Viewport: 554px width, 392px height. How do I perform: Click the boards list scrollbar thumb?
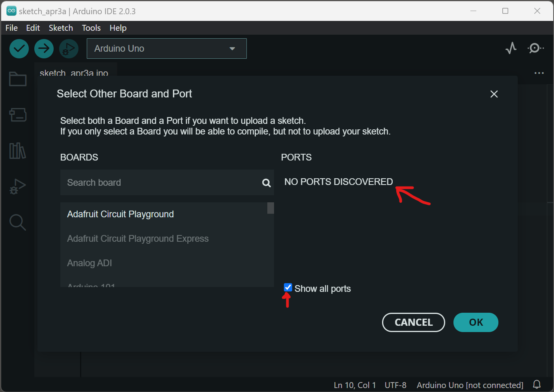(x=270, y=208)
